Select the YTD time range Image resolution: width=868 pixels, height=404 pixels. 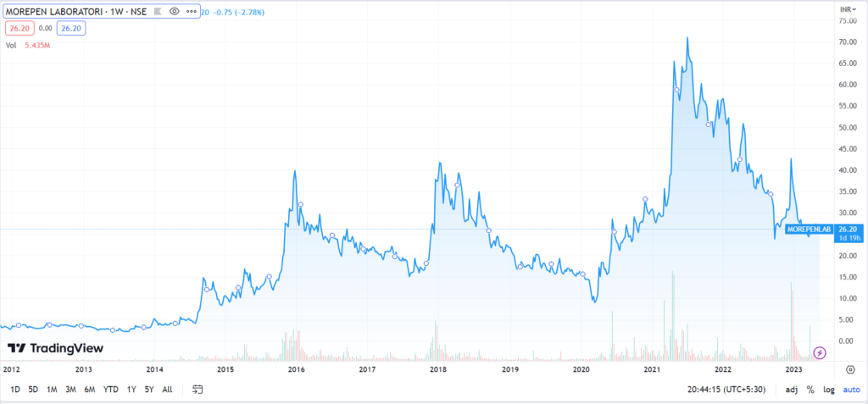110,390
